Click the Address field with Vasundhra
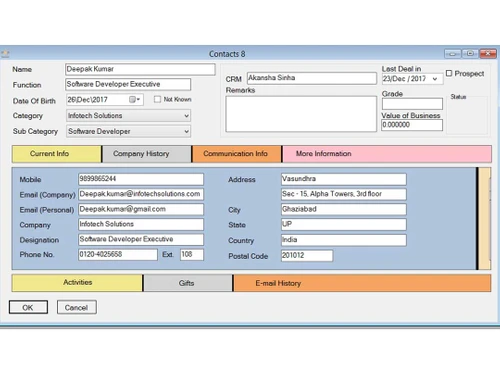The image size is (500, 375). 344,179
